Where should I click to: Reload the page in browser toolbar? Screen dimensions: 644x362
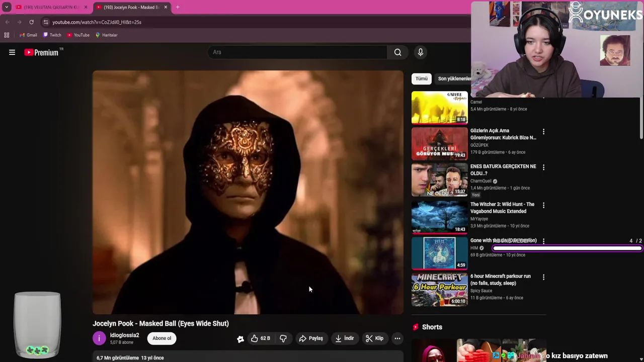[x=31, y=22]
